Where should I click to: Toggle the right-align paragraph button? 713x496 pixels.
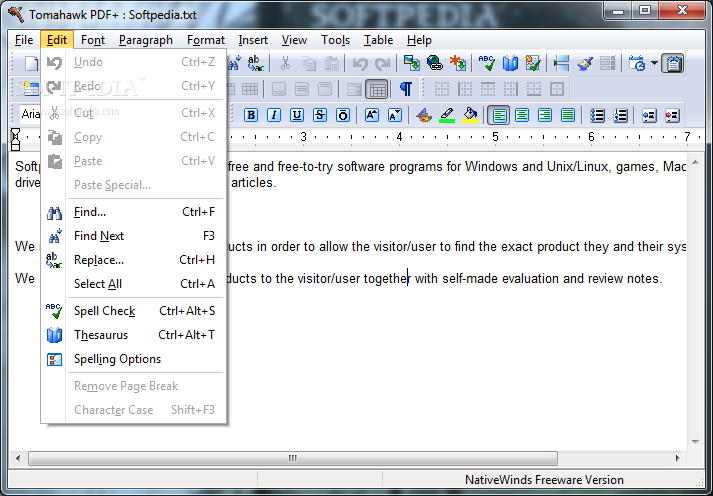point(545,115)
